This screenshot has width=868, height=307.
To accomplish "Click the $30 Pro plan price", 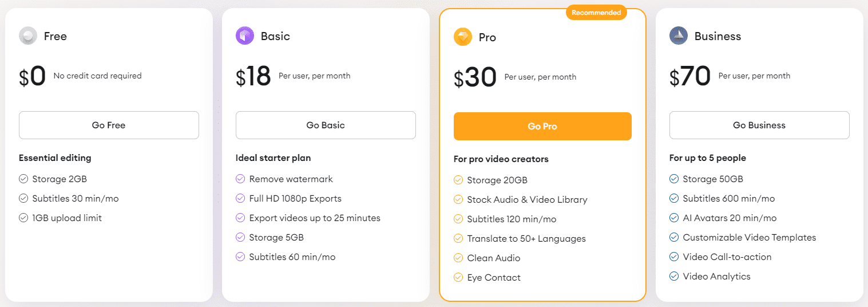I will click(x=475, y=78).
